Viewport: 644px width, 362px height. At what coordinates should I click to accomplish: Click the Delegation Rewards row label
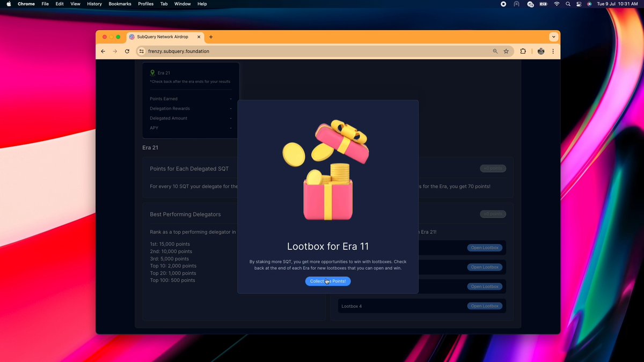tap(170, 108)
